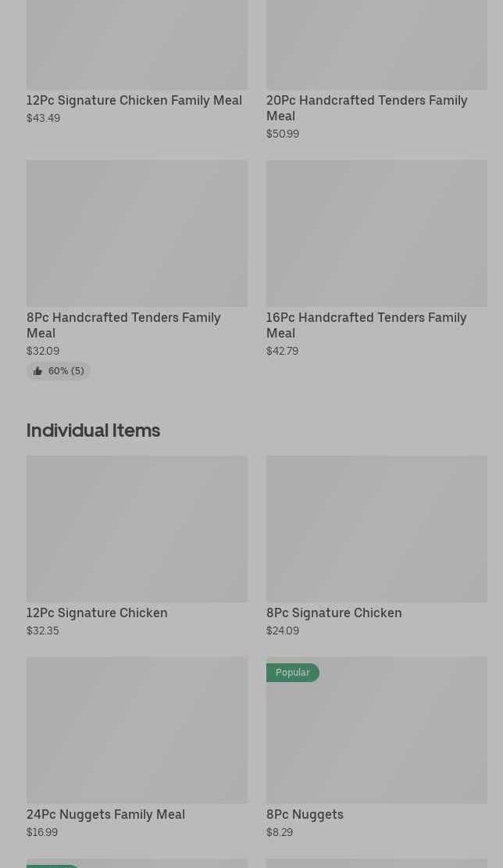Click the thumbs-up icon on the 60% rating
Image resolution: width=503 pixels, height=868 pixels.
pyautogui.click(x=37, y=371)
